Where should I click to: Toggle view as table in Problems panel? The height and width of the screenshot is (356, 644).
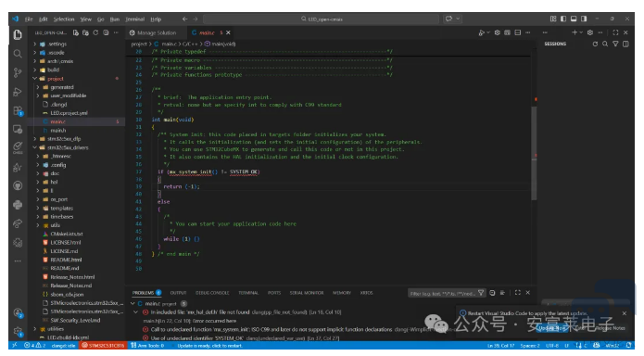[502, 293]
